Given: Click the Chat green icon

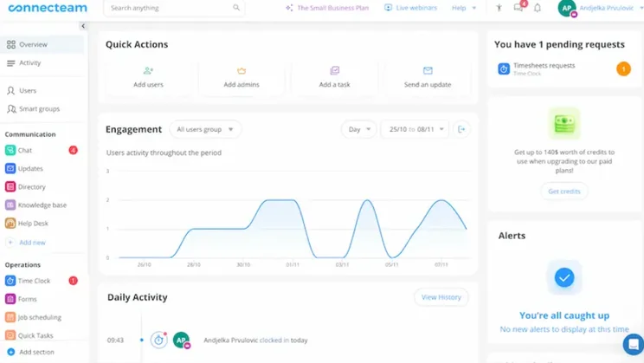Looking at the screenshot, I should pyautogui.click(x=10, y=150).
